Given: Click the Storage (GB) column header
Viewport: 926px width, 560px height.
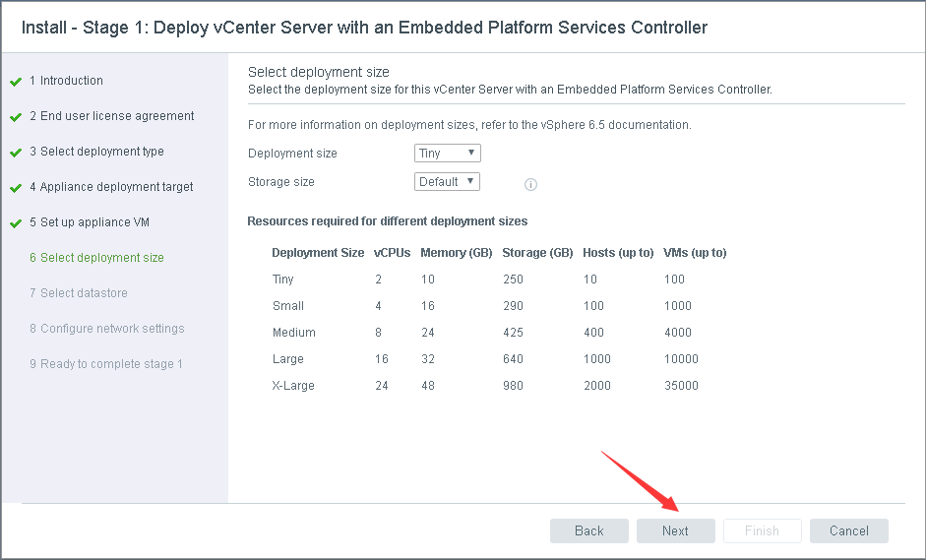Looking at the screenshot, I should pos(537,253).
